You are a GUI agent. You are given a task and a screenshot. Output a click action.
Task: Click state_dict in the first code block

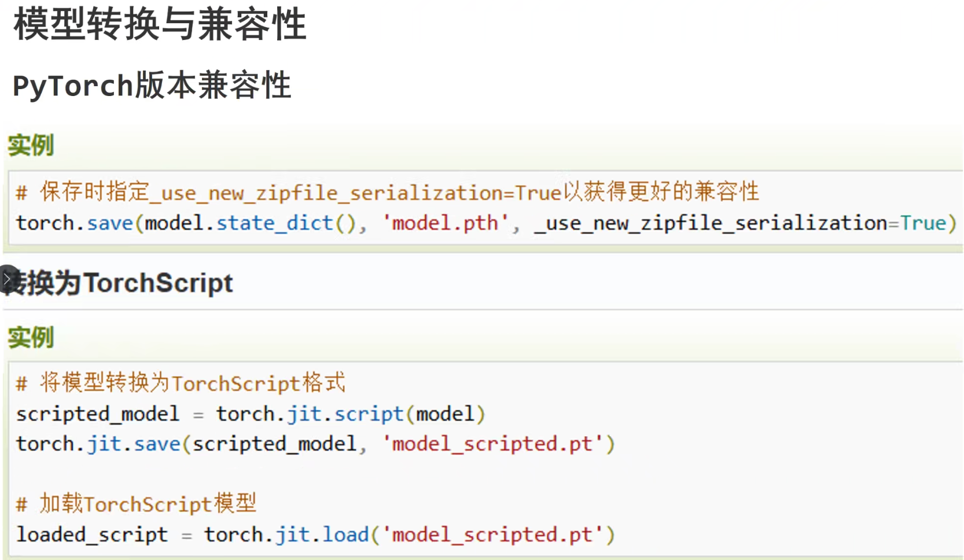pos(275,223)
